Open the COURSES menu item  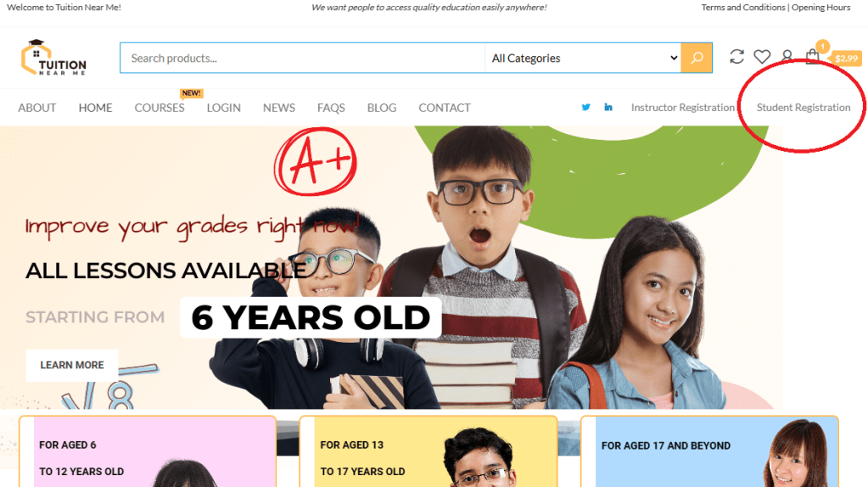coord(160,108)
